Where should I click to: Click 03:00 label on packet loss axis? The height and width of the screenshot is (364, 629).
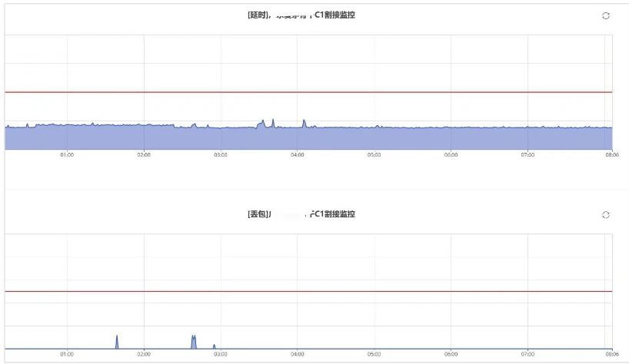221,354
